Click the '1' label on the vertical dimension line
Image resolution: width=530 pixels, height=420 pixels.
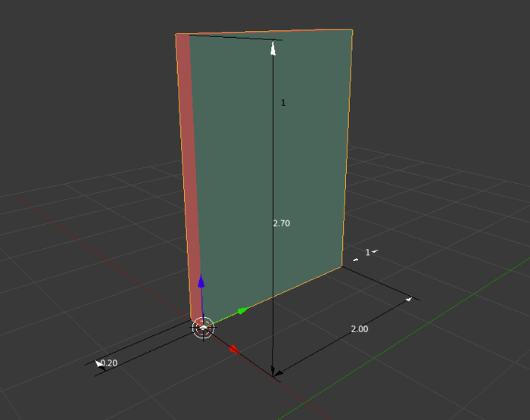click(x=283, y=103)
